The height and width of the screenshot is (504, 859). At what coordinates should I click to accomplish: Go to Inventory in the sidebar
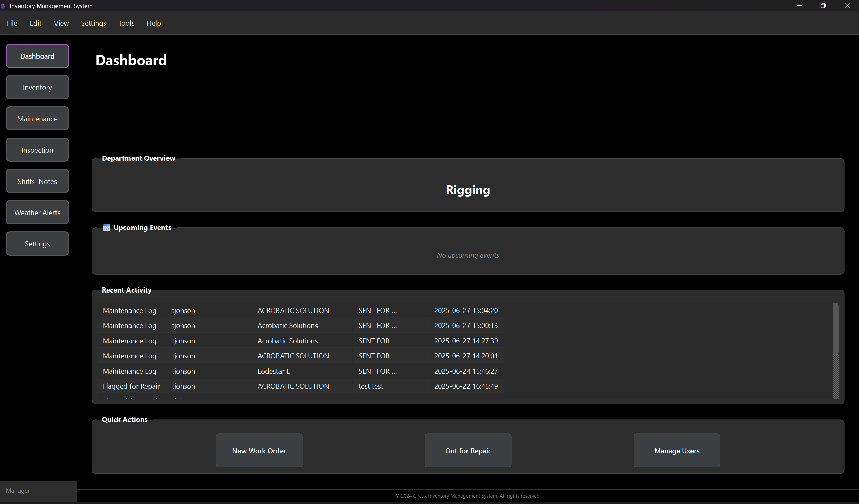[x=37, y=87]
